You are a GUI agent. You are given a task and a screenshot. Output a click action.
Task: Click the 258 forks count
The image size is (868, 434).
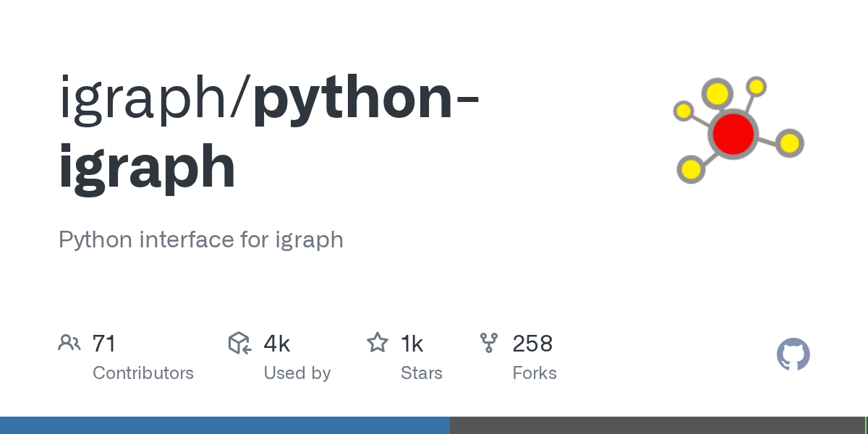pos(532,344)
